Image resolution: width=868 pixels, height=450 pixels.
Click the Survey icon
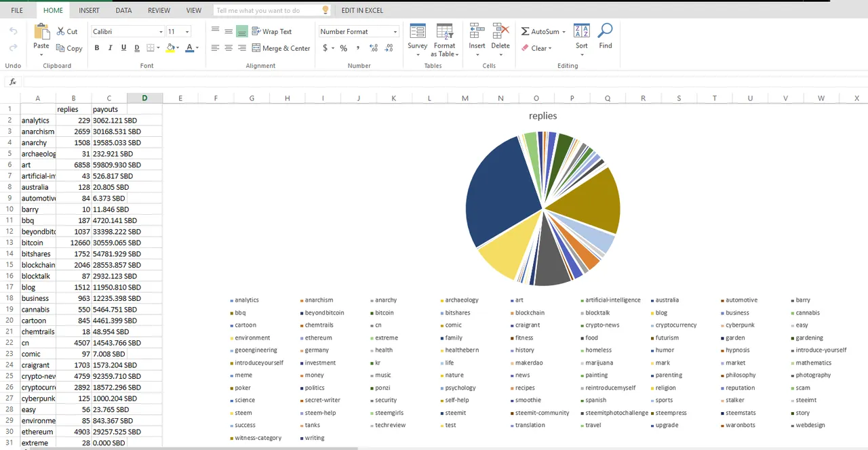click(418, 32)
